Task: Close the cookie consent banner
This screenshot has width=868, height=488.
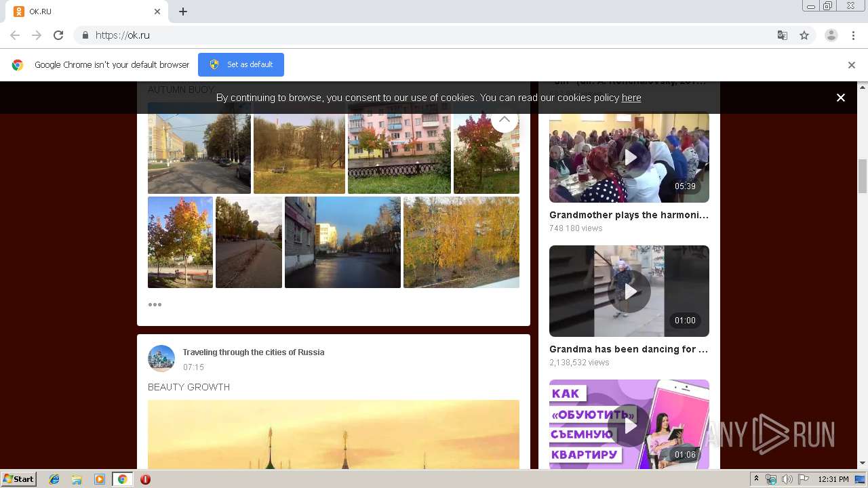Action: click(841, 98)
